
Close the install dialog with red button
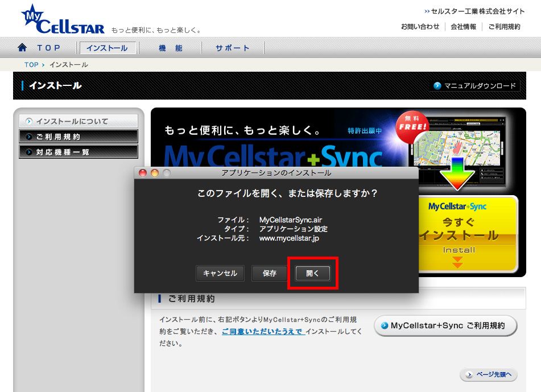(x=142, y=173)
